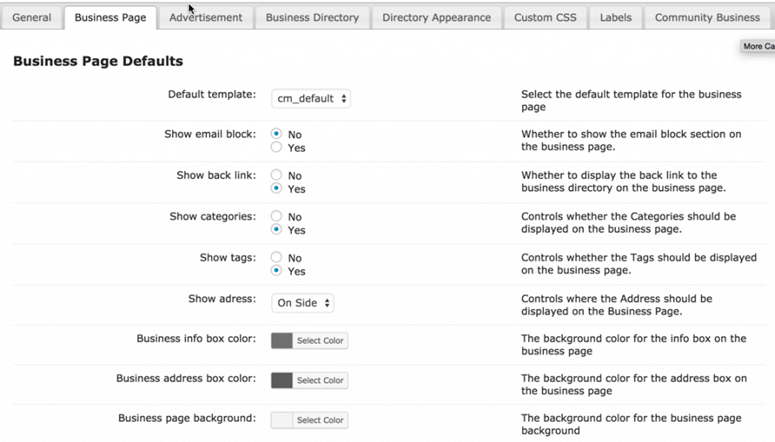Expand the Default template dropdown
The height and width of the screenshot is (442, 775).
[x=311, y=99]
